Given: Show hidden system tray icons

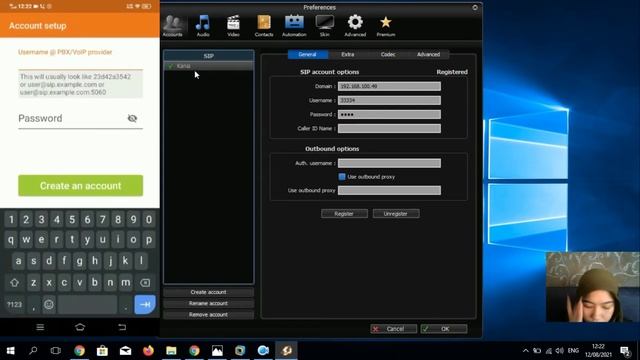Looking at the screenshot, I should pyautogui.click(x=526, y=351).
